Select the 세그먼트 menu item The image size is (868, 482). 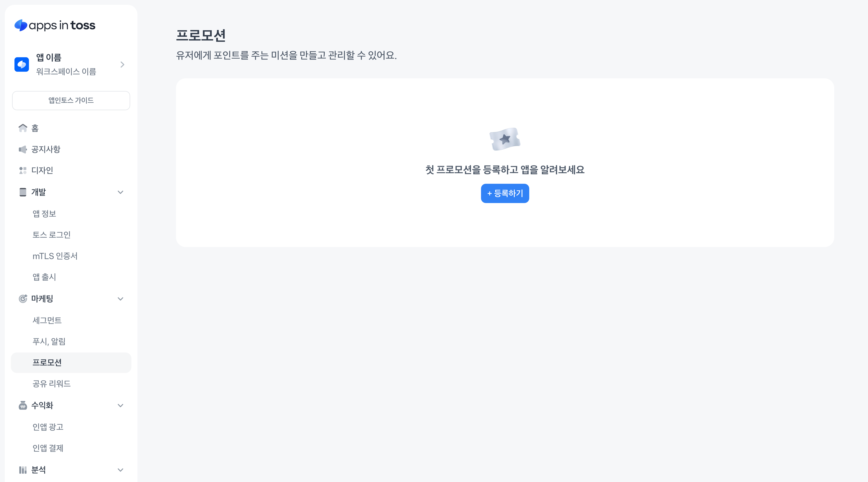tap(47, 320)
